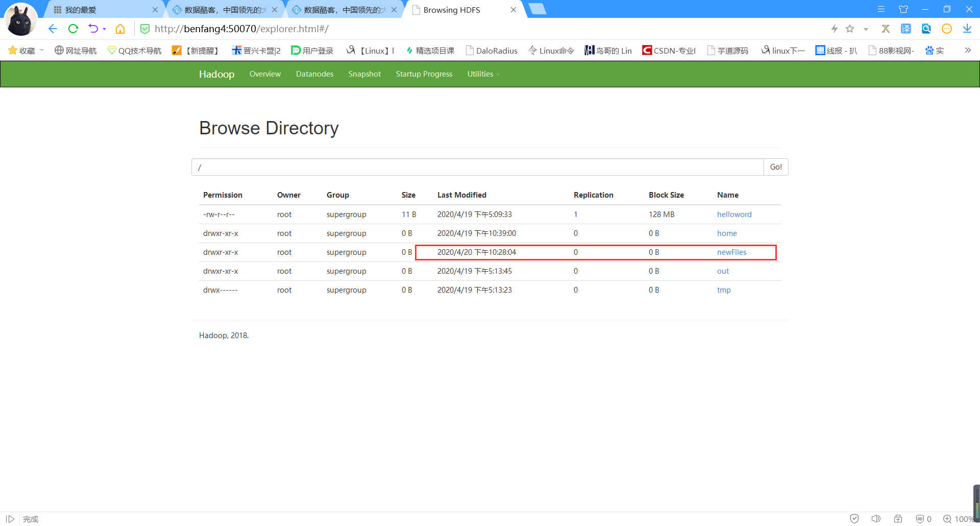
Task: Click the Hadoop brand link
Action: pos(216,74)
